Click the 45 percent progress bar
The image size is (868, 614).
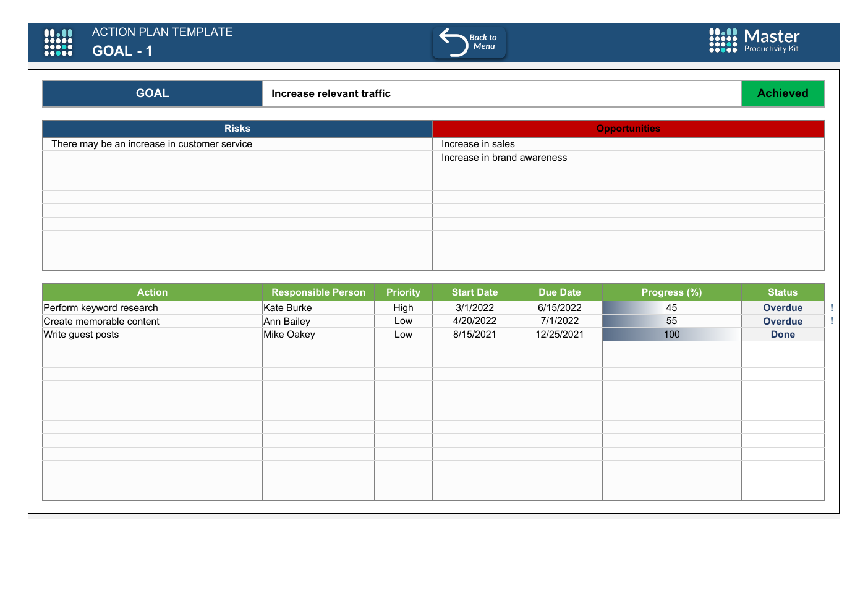tap(672, 308)
